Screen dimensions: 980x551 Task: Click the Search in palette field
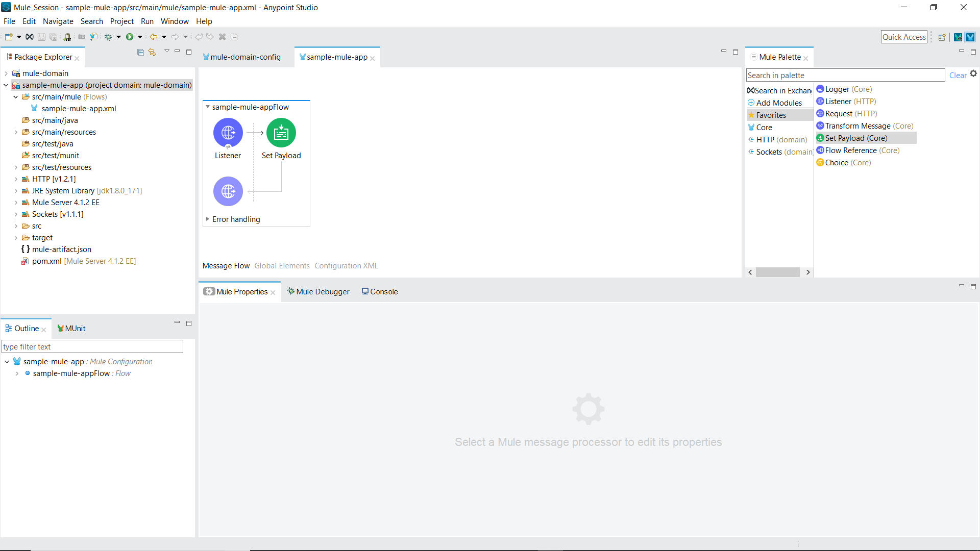pyautogui.click(x=845, y=76)
